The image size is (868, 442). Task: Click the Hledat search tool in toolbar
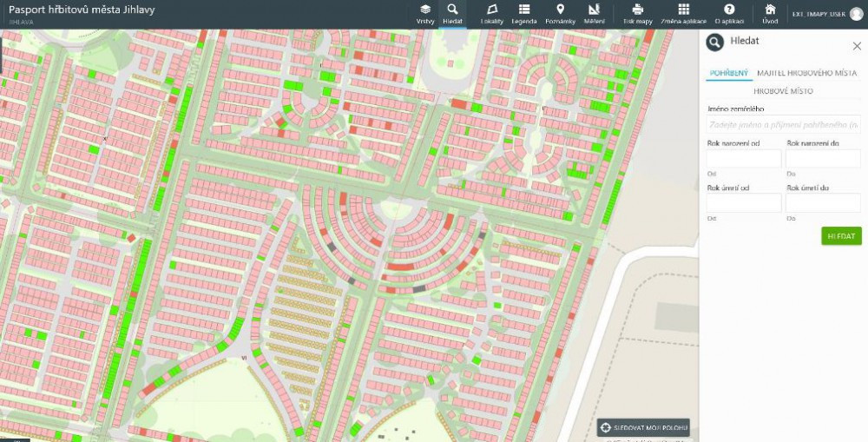point(452,13)
